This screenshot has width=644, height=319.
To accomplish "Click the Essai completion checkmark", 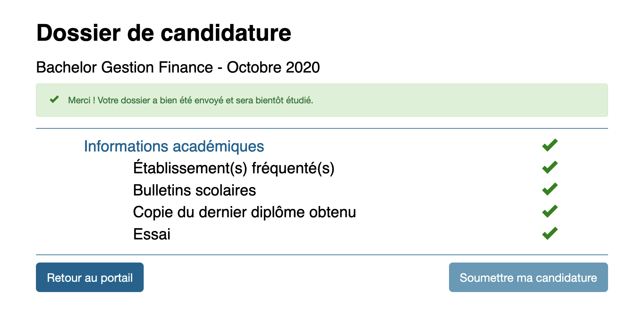I will [550, 233].
